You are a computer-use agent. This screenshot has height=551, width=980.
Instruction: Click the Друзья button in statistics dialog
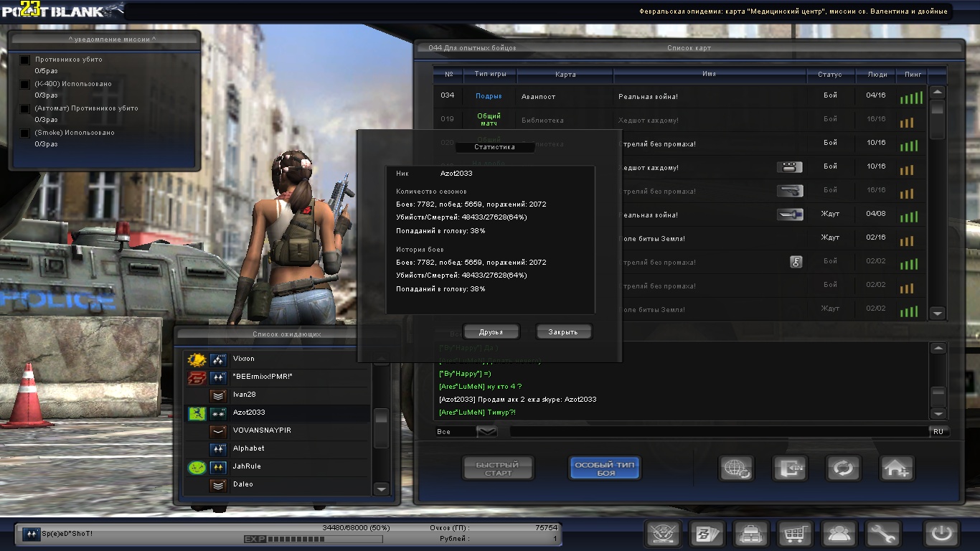(x=491, y=332)
